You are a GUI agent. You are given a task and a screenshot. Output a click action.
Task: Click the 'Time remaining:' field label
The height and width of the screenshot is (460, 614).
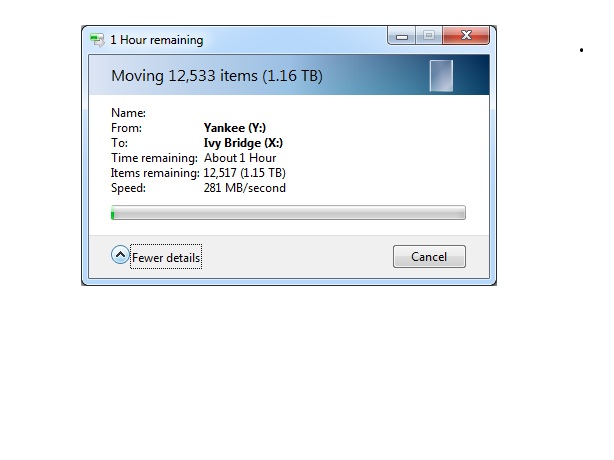coord(154,158)
